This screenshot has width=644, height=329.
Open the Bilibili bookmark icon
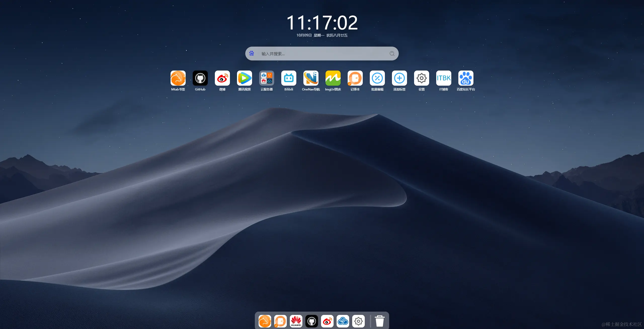click(x=289, y=78)
